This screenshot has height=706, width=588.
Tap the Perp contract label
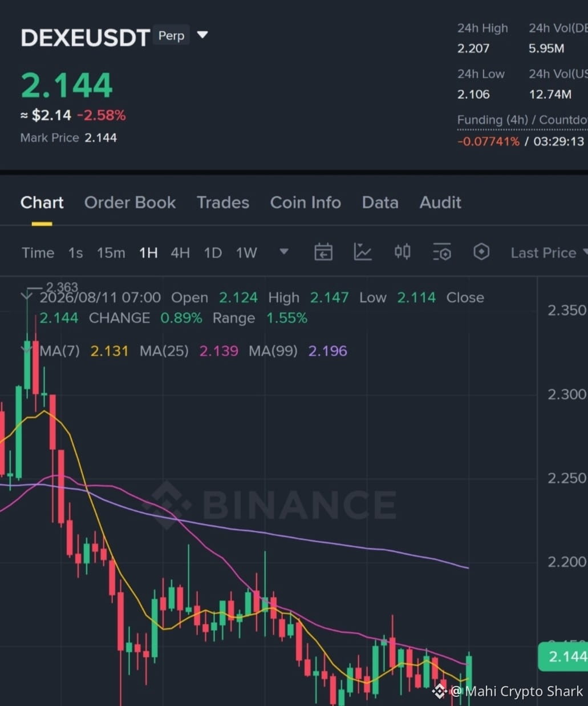click(x=171, y=35)
